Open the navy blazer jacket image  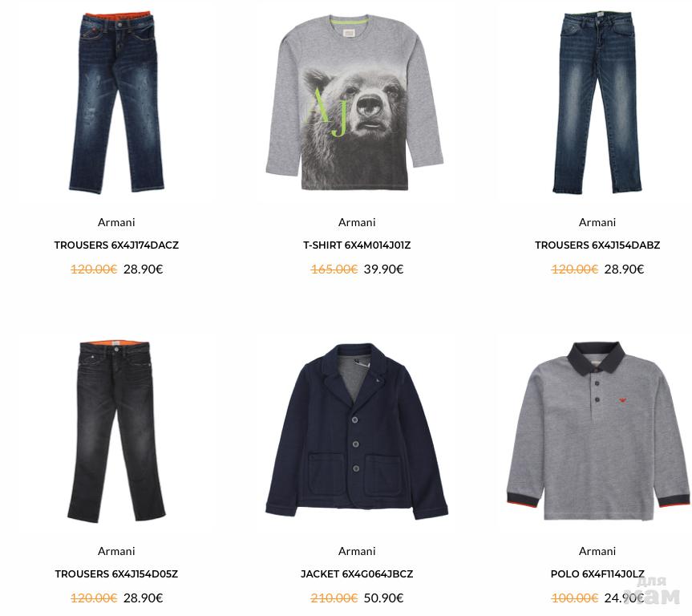(x=357, y=432)
